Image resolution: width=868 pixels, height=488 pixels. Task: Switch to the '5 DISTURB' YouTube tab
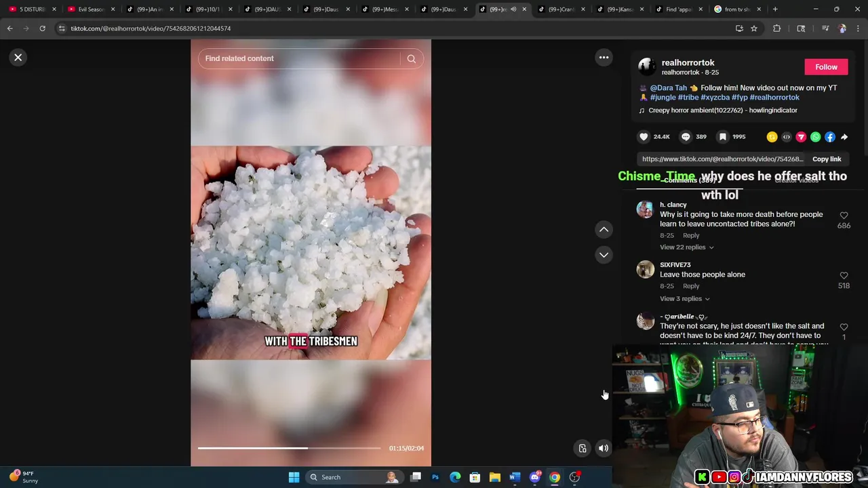[x=31, y=9]
